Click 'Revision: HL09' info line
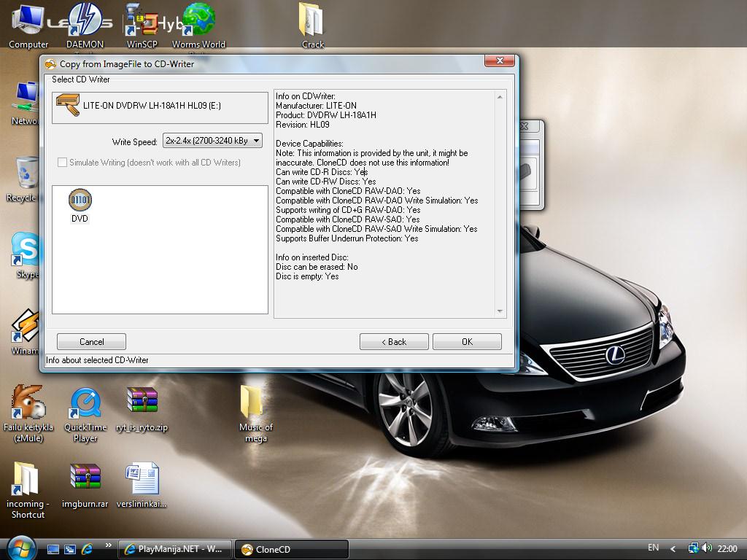The width and height of the screenshot is (747, 560). 303,125
